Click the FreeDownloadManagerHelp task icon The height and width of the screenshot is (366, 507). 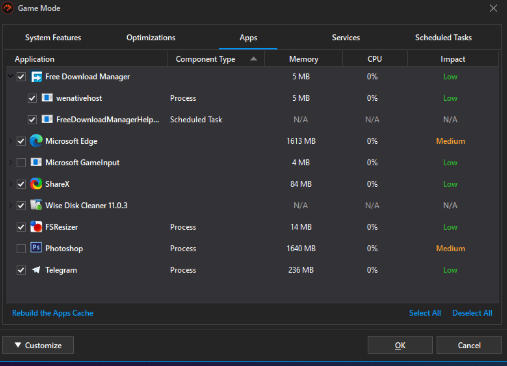pyautogui.click(x=47, y=119)
